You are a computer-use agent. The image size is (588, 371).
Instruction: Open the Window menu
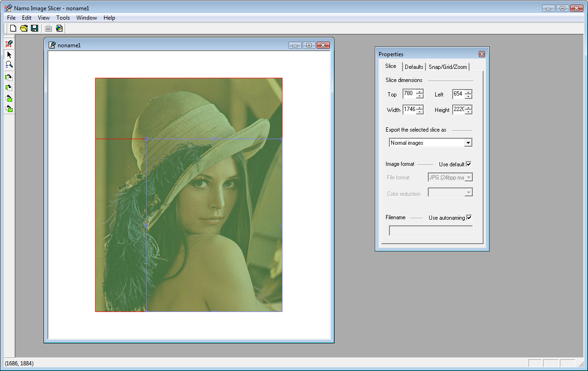pos(87,18)
